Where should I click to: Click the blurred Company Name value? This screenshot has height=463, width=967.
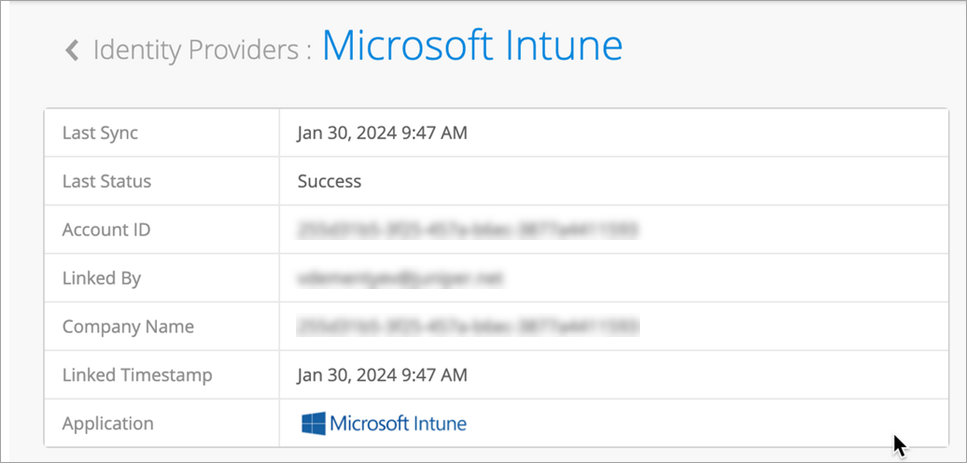(468, 326)
